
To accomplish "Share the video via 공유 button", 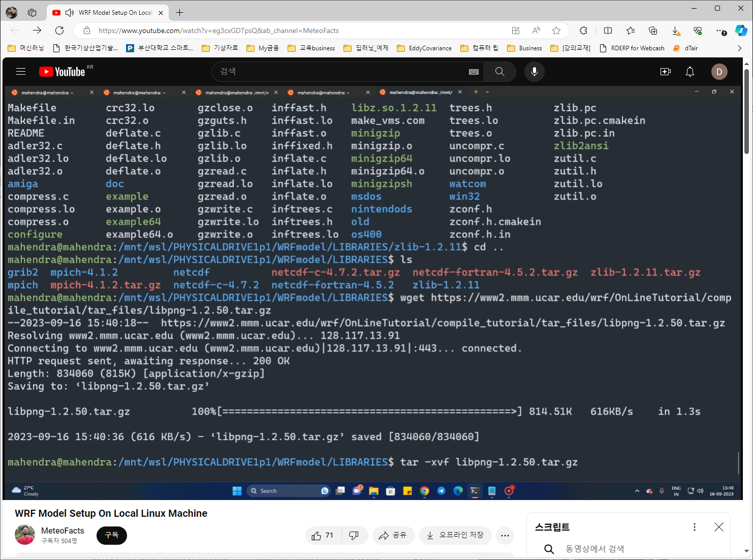I will [x=394, y=536].
